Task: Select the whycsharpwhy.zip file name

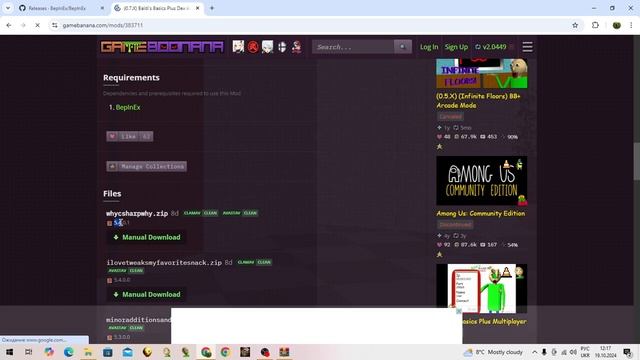Action: coord(137,213)
